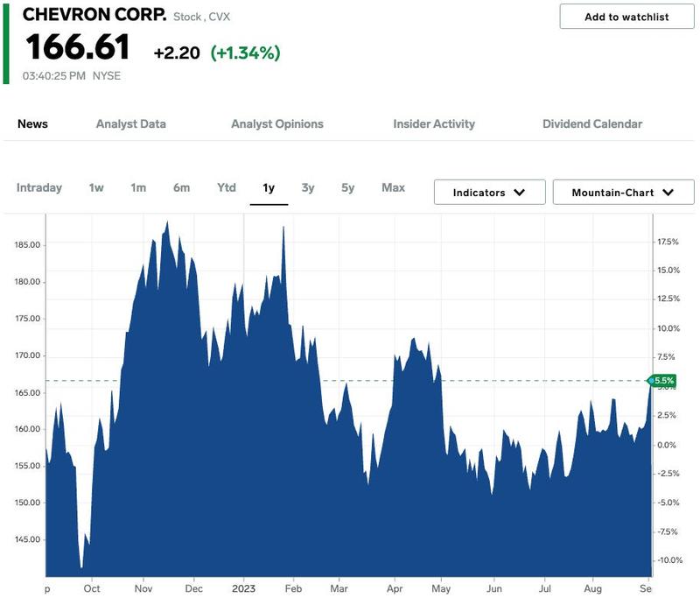Click the 03:40:25 PM timestamp
Viewport: 700px width, 598px height.
click(54, 76)
